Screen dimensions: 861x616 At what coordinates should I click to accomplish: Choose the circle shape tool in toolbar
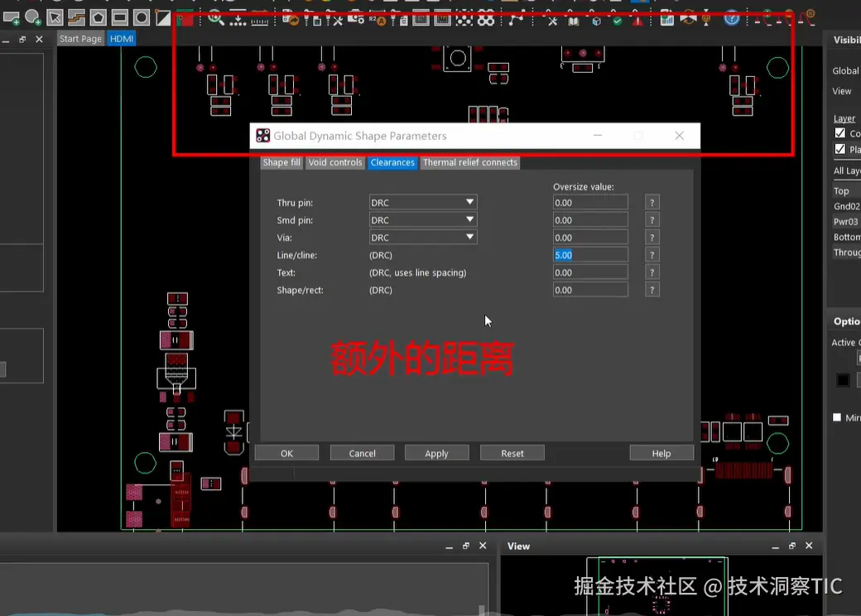point(142,18)
